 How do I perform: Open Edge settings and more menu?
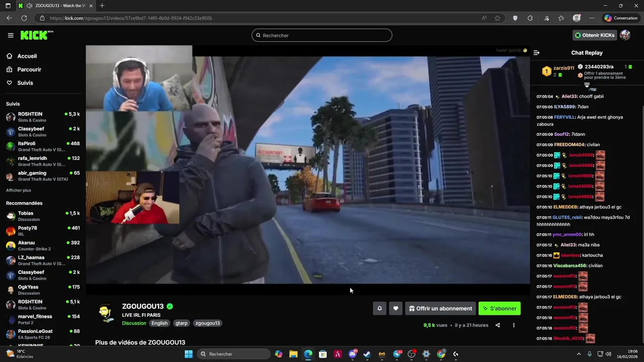point(592,18)
